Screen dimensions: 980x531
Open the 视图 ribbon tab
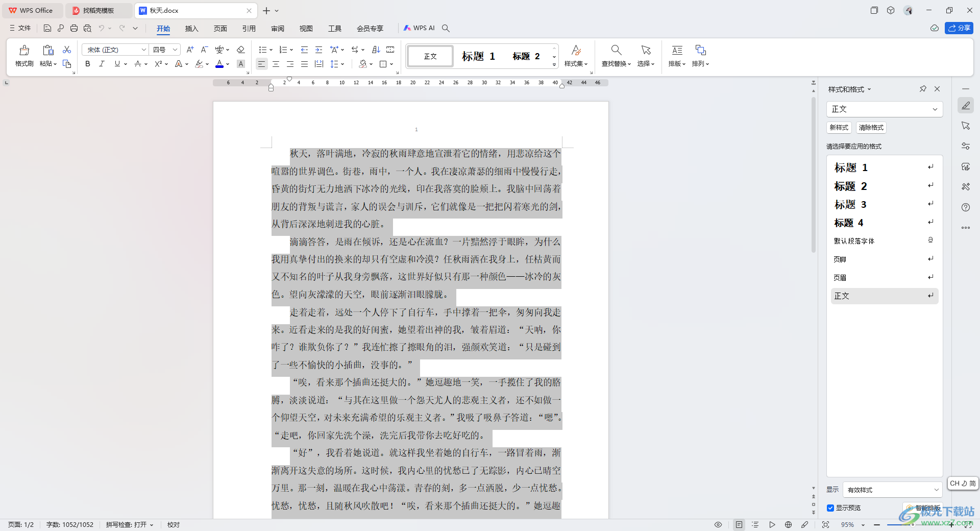[x=306, y=29]
